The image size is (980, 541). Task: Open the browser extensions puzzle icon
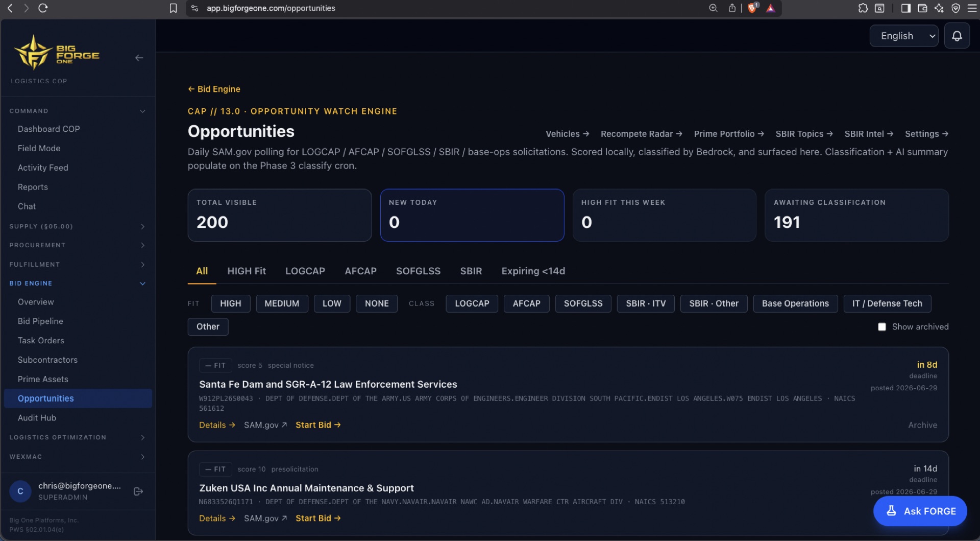point(863,8)
